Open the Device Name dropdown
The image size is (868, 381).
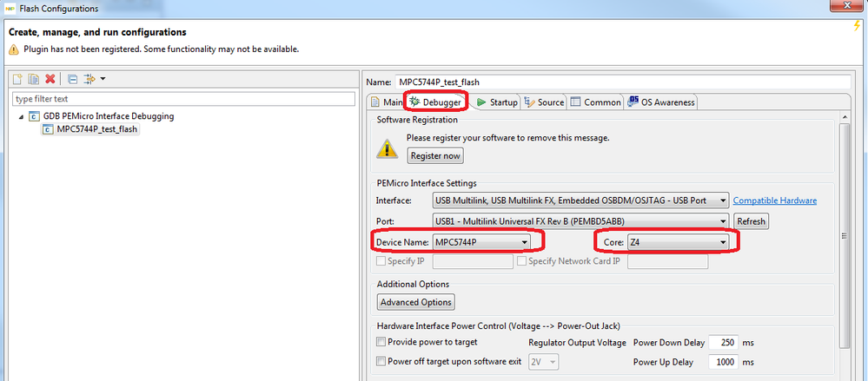tap(481, 242)
